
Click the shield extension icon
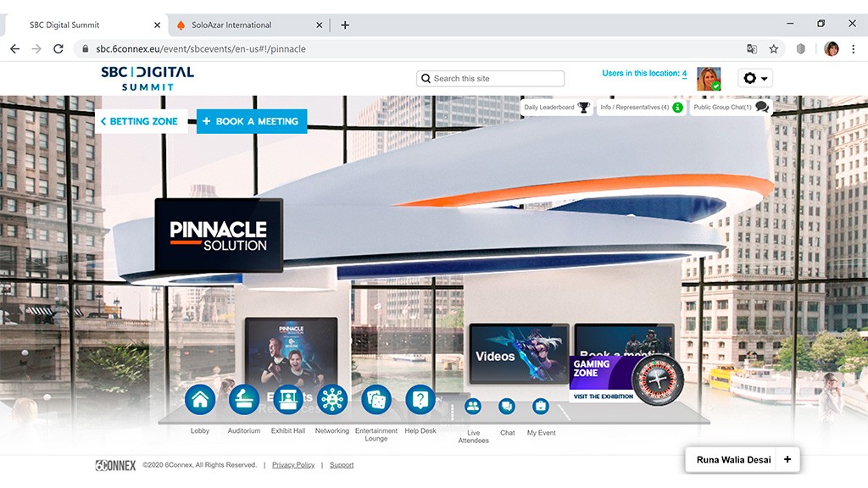pos(800,48)
